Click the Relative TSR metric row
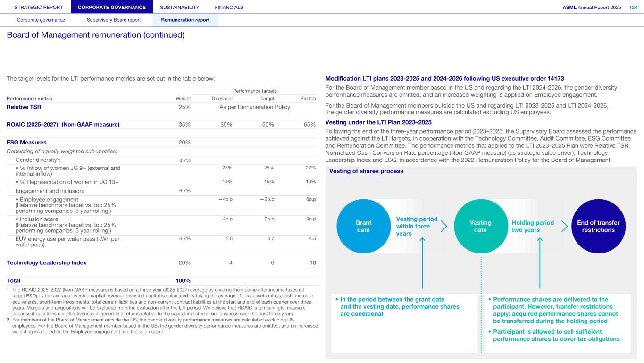The width and height of the screenshot is (644, 363). coord(24,107)
